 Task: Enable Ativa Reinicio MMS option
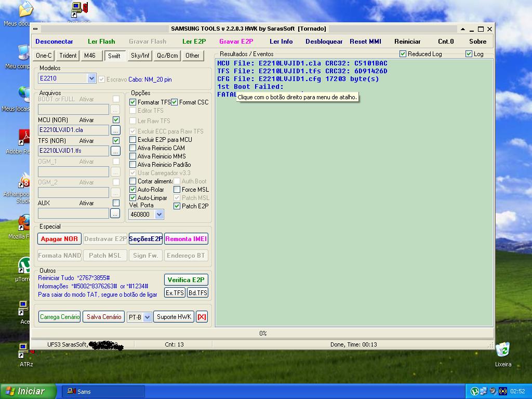132,156
